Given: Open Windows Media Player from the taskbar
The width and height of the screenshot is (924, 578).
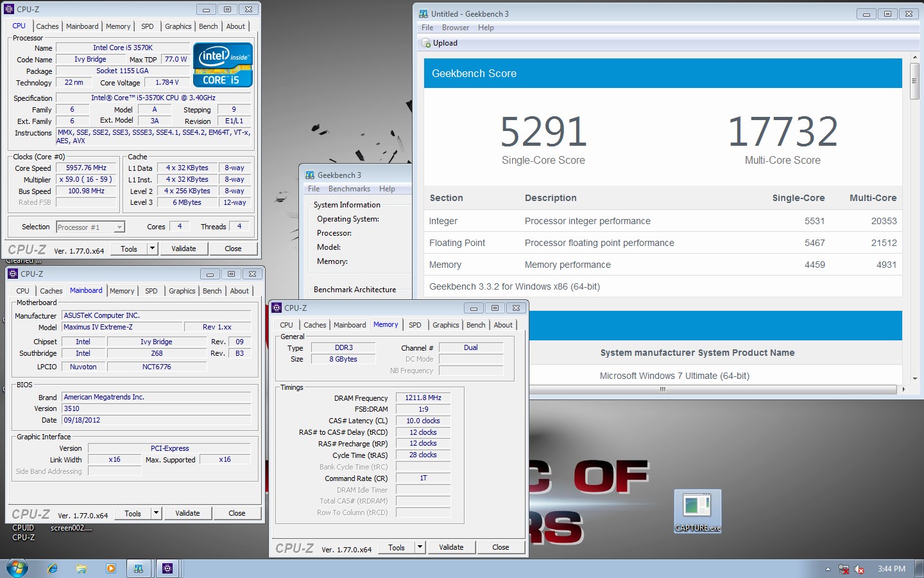Looking at the screenshot, I should click(x=111, y=568).
